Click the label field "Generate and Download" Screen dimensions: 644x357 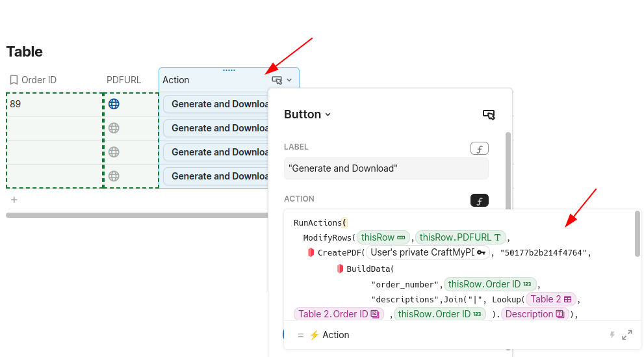point(386,168)
